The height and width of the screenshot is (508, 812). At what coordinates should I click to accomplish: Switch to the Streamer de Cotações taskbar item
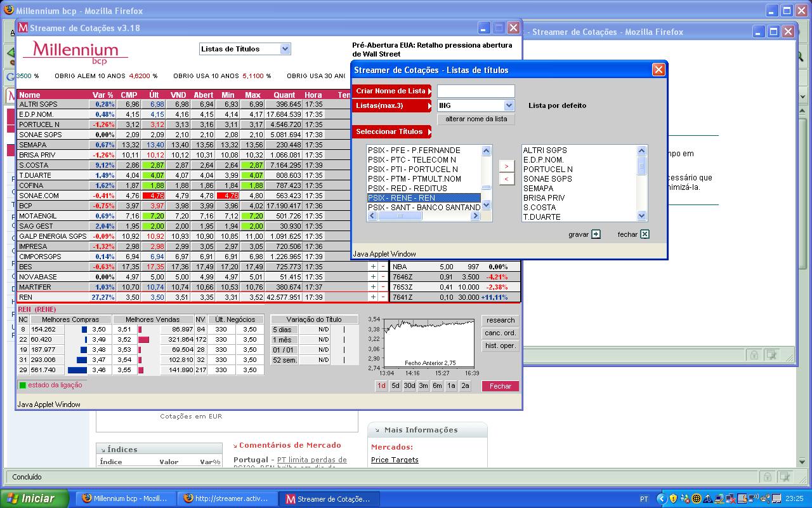click(x=329, y=498)
